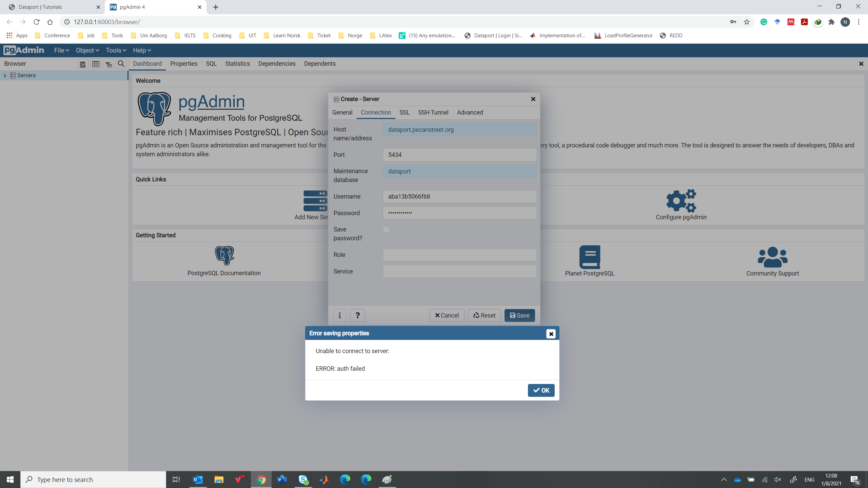868x488 pixels.
Task: Open Planet PostgreSQL book icon
Action: click(x=590, y=257)
